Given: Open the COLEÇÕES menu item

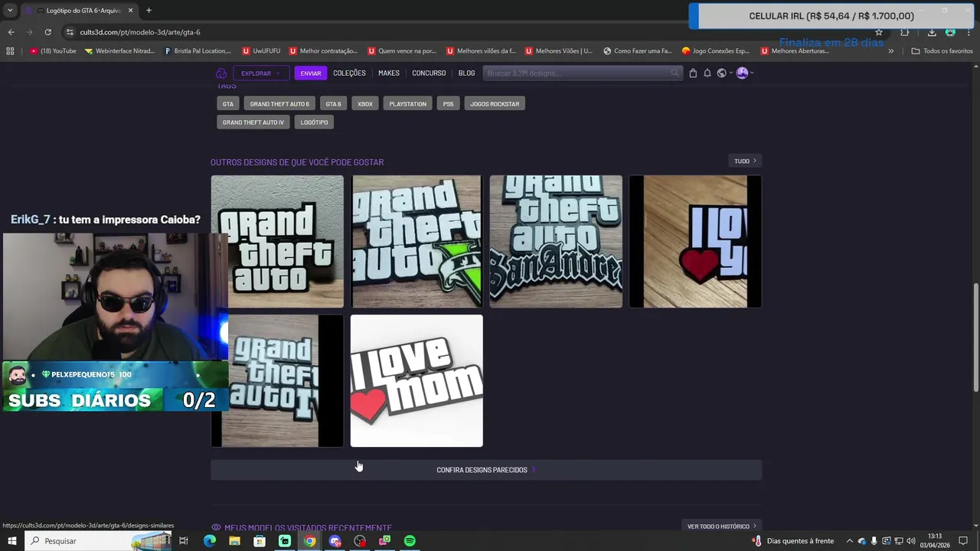Looking at the screenshot, I should (349, 73).
